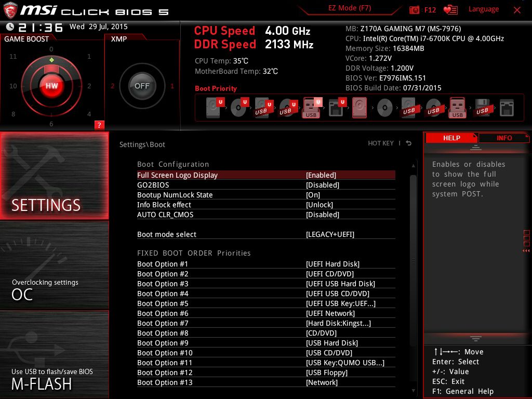Click the highlighted legacy USB Key boot icon

coord(457,108)
